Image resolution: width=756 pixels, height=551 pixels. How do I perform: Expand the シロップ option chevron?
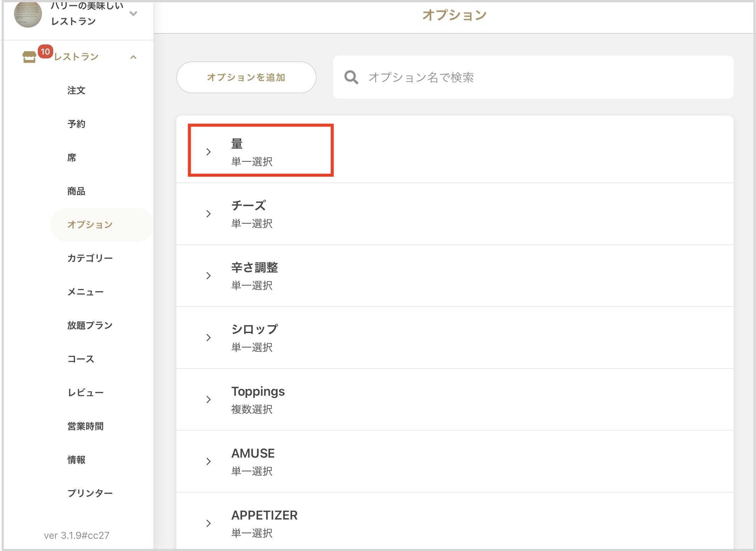(209, 338)
